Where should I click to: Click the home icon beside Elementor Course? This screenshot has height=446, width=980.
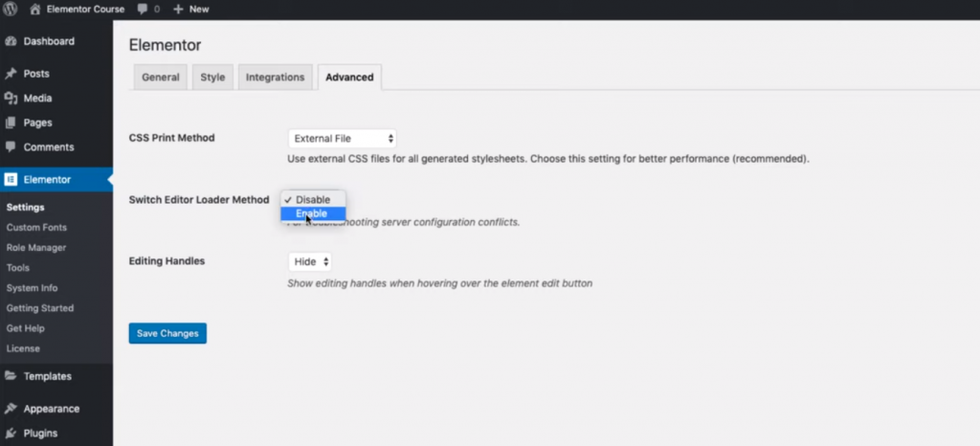35,9
